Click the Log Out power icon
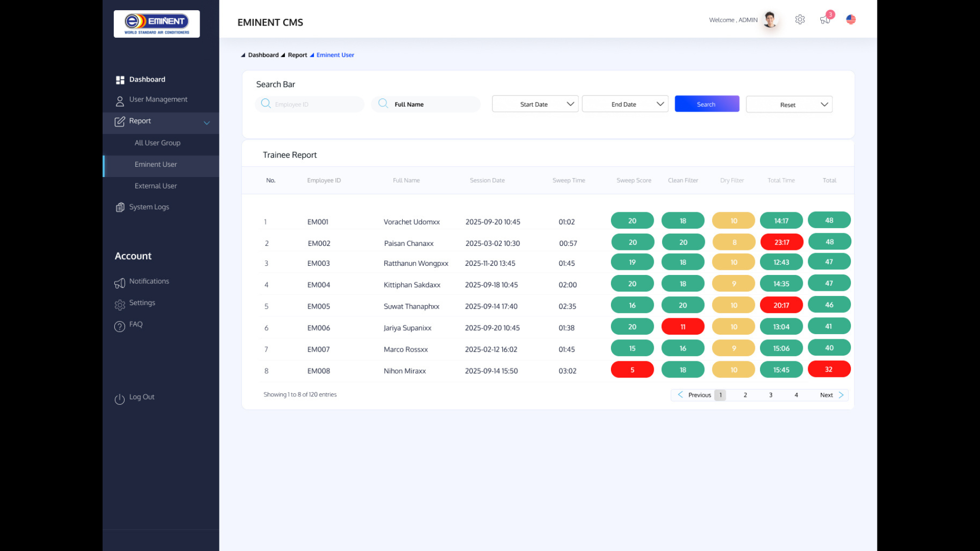Viewport: 980px width, 551px height. tap(119, 399)
